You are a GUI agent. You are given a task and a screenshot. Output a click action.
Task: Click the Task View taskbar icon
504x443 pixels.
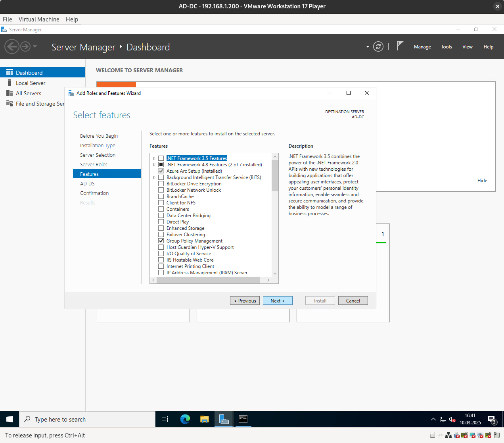pos(165,419)
